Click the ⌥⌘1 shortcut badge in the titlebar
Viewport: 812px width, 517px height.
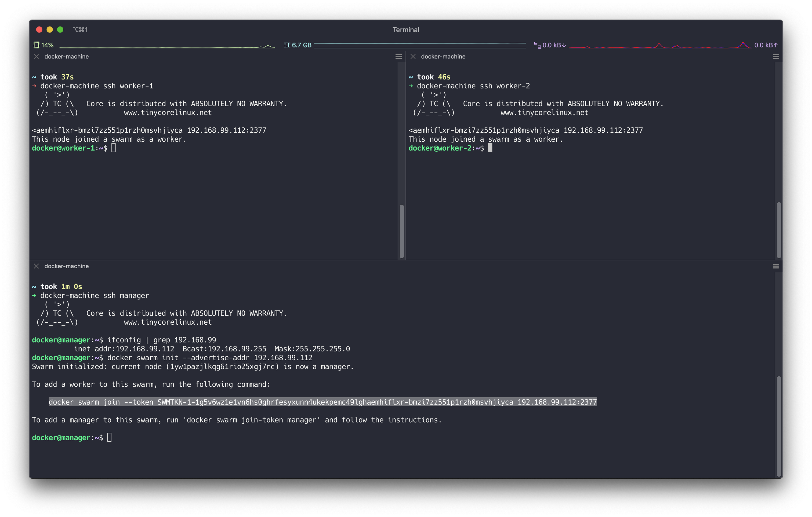[80, 29]
